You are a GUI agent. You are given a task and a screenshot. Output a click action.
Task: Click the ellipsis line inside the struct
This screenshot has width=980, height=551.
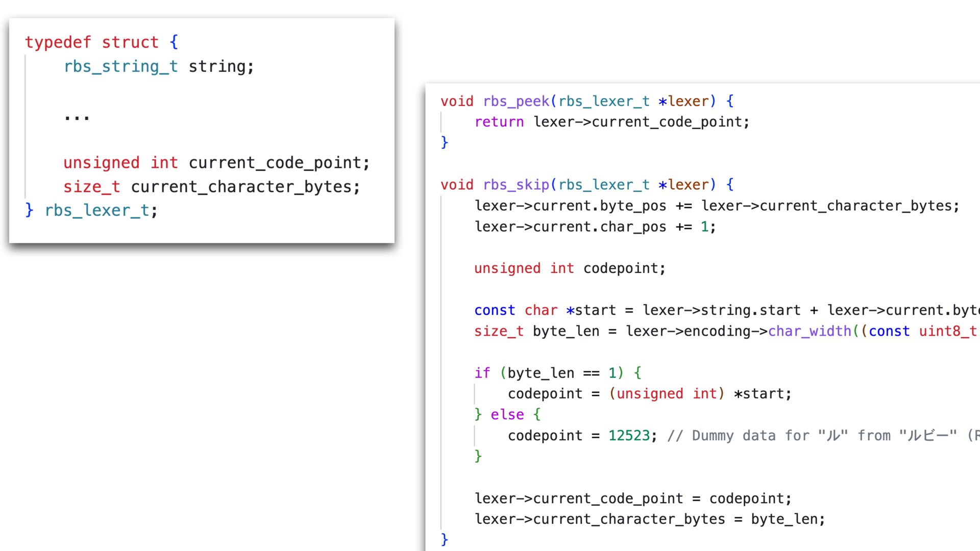77,117
